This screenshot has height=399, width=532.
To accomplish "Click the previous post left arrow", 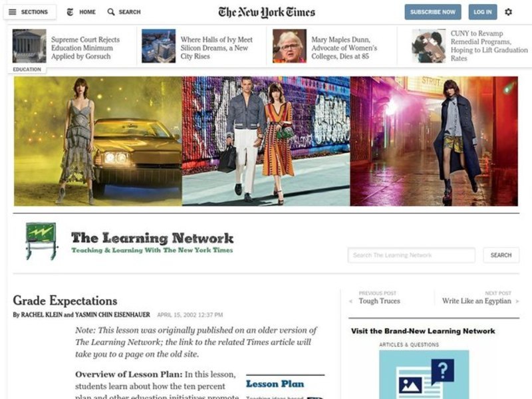I will click(351, 301).
